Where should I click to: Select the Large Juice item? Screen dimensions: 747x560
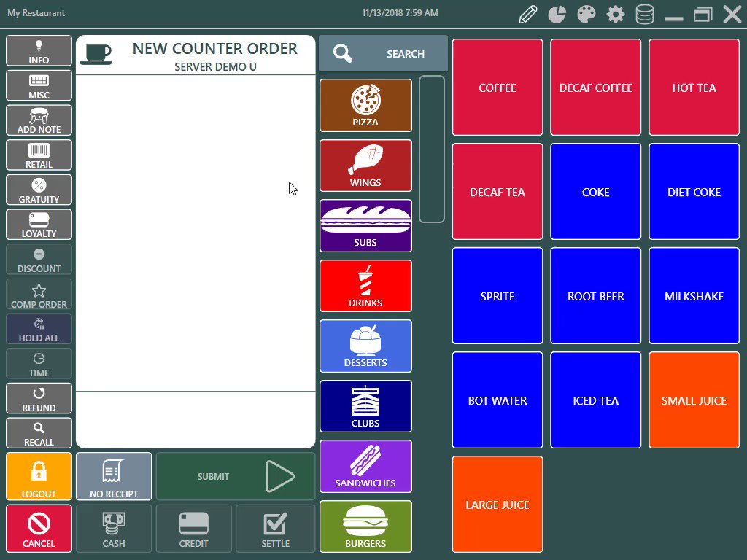(x=498, y=505)
